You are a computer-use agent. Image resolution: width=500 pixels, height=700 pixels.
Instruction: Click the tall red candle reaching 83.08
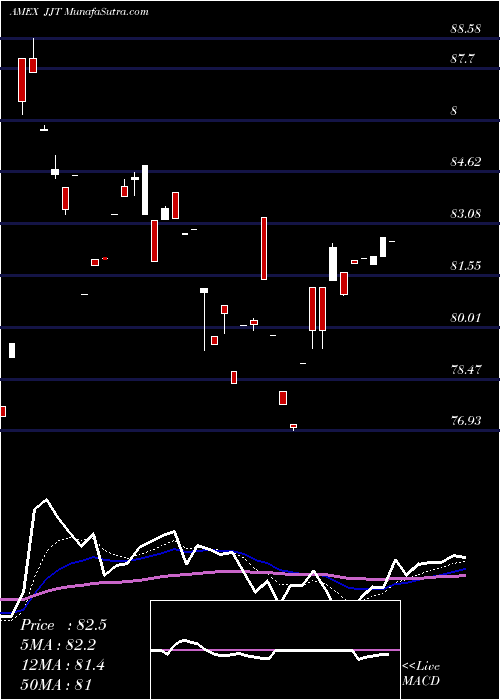(264, 248)
